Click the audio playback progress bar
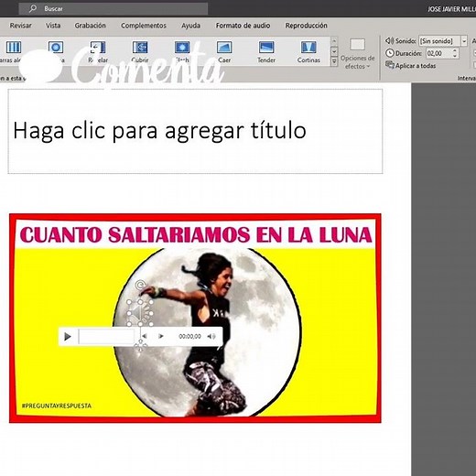The height and width of the screenshot is (476, 476). pyautogui.click(x=106, y=337)
